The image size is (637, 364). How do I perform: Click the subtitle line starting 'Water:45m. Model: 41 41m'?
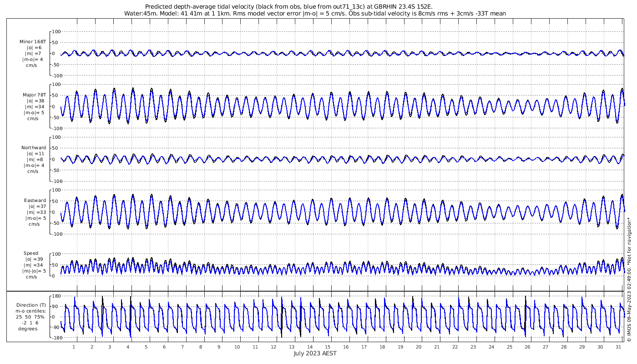pyautogui.click(x=315, y=14)
